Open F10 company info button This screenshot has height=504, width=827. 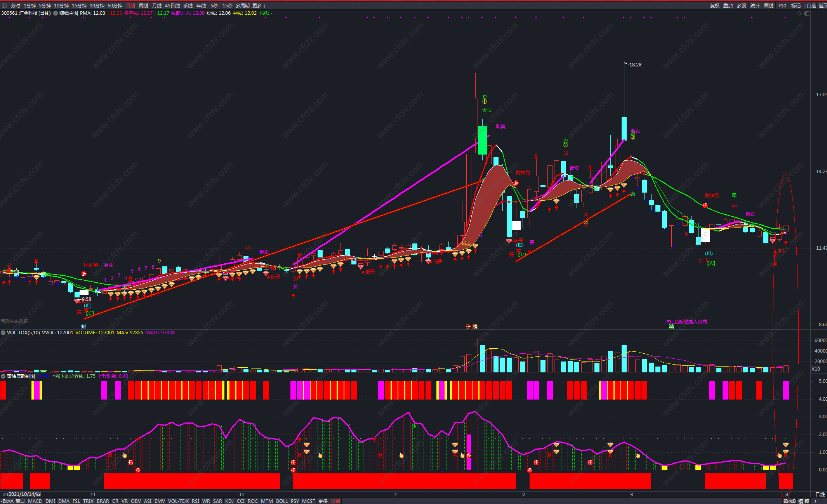(x=782, y=6)
